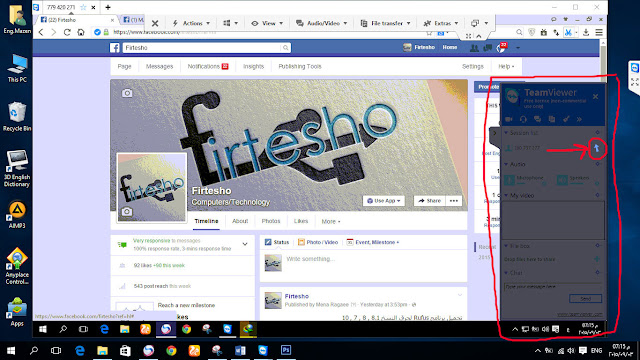Click the headset audio icon in TeamViewer panel

click(523, 119)
